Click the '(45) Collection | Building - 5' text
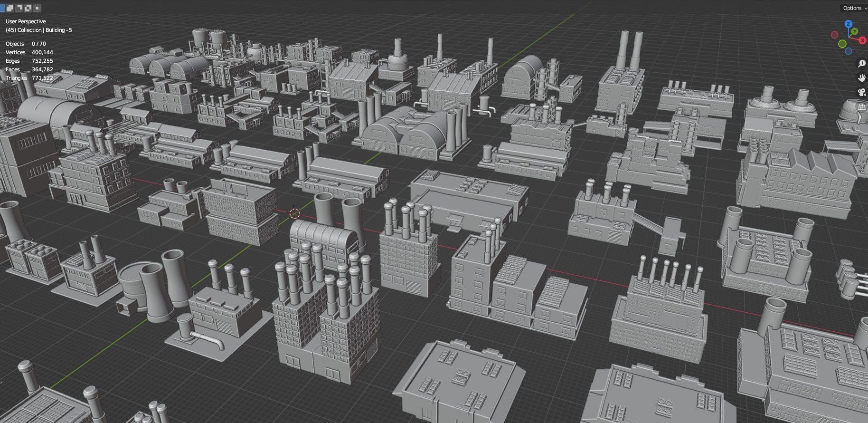868x423 pixels. (x=38, y=30)
